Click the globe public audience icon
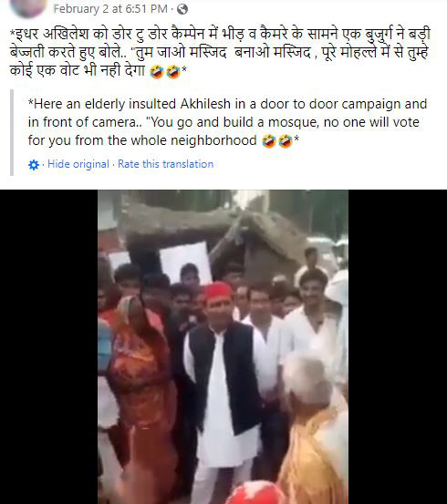 (x=182, y=9)
